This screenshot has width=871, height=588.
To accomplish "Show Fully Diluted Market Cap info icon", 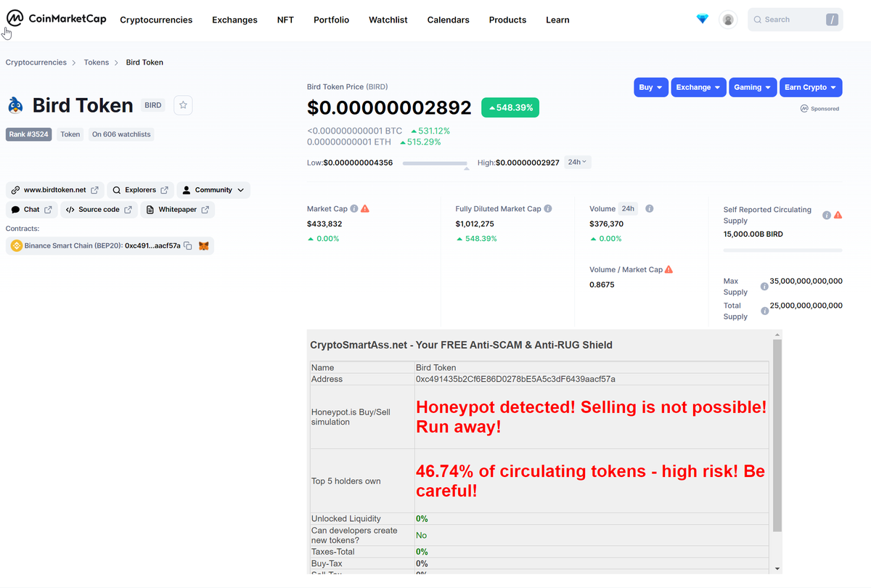I will (548, 208).
